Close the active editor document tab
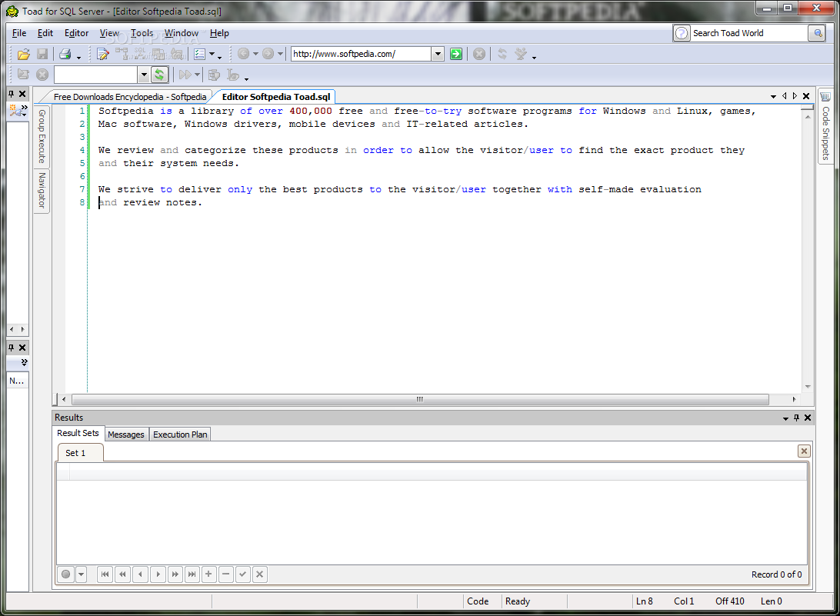The height and width of the screenshot is (616, 840). pos(805,96)
